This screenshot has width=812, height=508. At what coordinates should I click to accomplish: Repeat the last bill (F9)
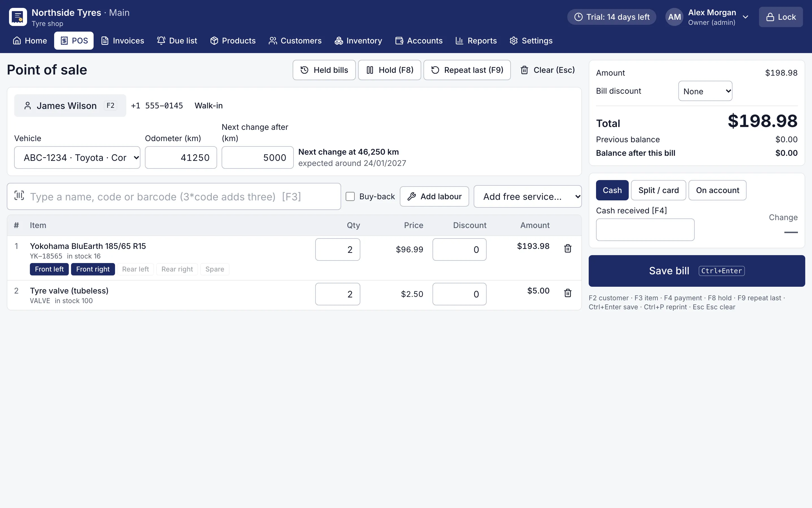[467, 70]
